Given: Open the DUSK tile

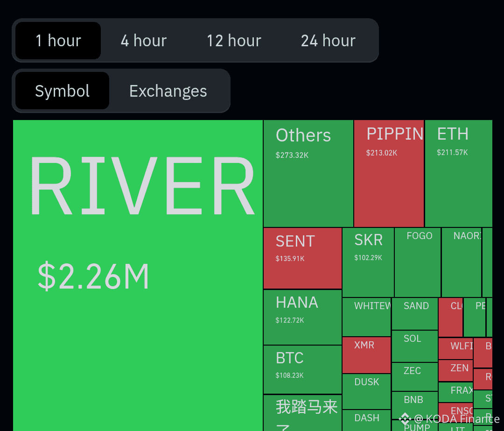Looking at the screenshot, I should click(x=366, y=391).
